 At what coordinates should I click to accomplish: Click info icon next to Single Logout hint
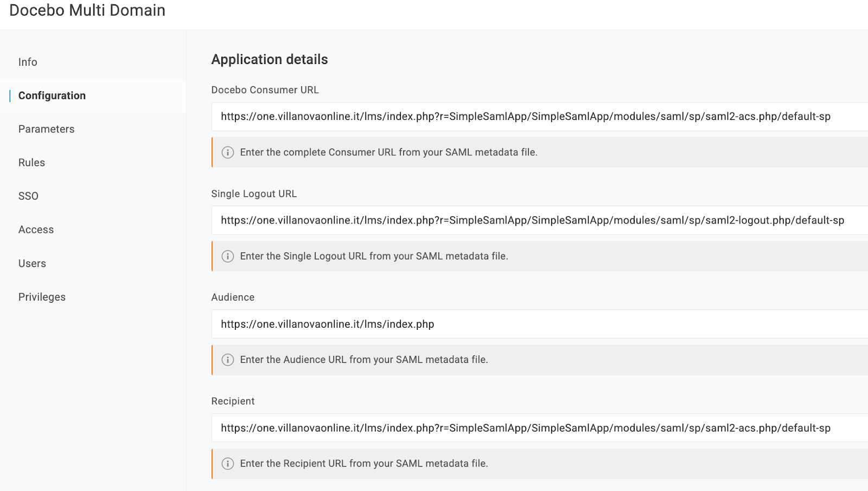tap(228, 256)
